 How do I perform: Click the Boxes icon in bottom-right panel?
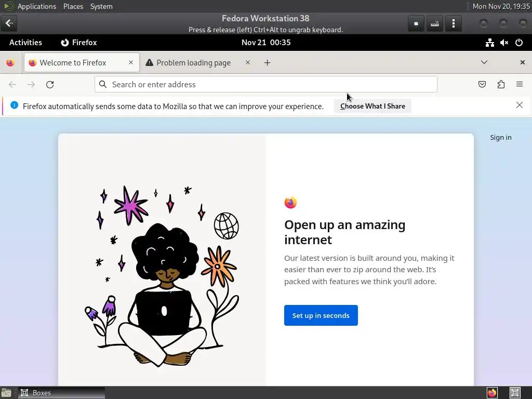click(x=515, y=393)
